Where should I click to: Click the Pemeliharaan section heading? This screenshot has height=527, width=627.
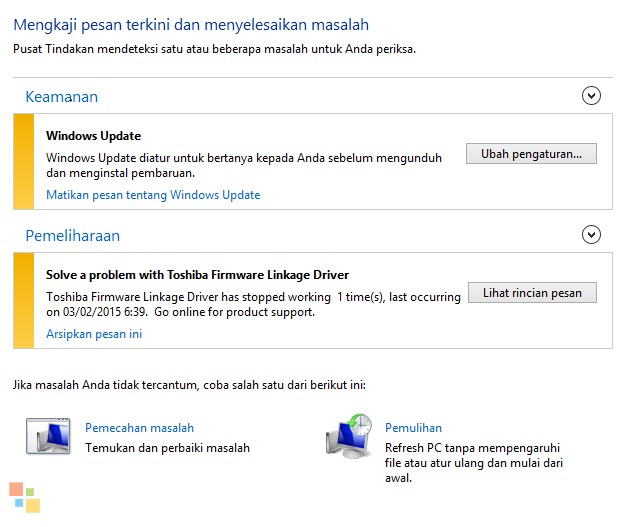click(72, 236)
